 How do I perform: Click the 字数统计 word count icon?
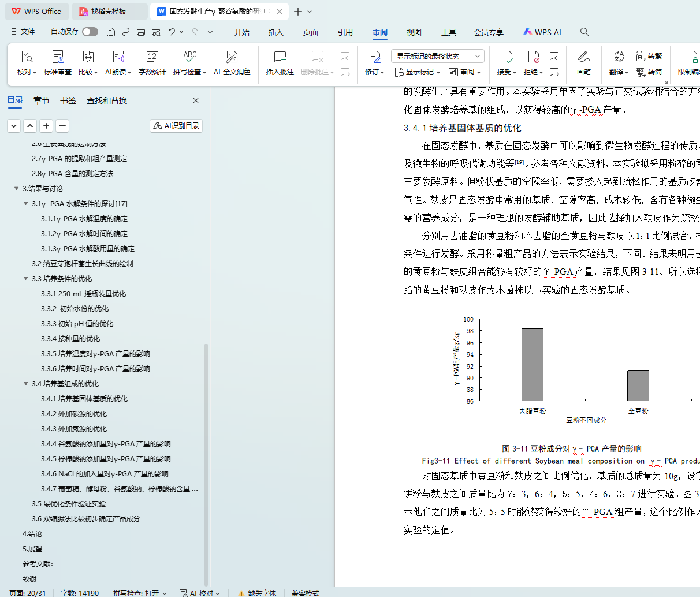point(152,57)
